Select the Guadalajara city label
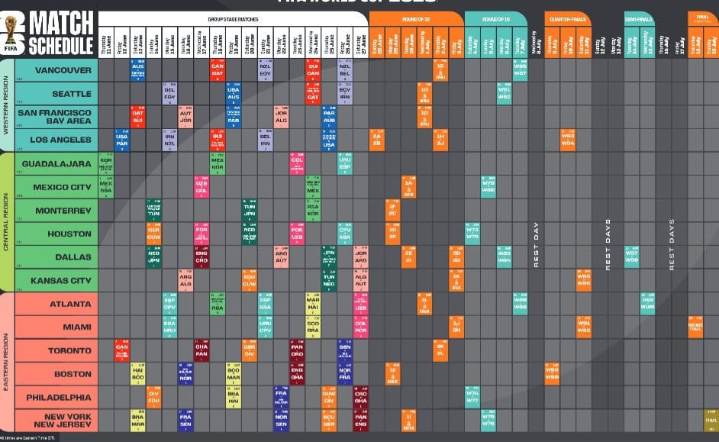Screen dimensions: 719x442 click(x=58, y=164)
